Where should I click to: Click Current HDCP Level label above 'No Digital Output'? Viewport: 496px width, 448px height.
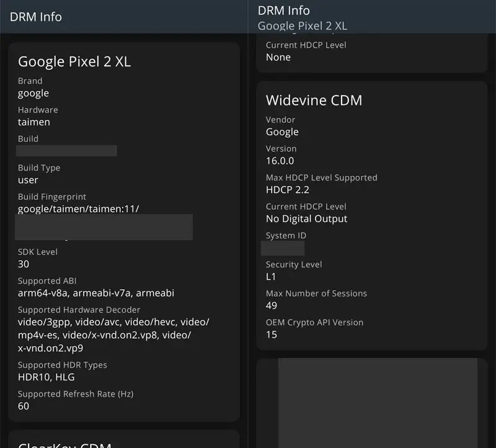click(306, 207)
